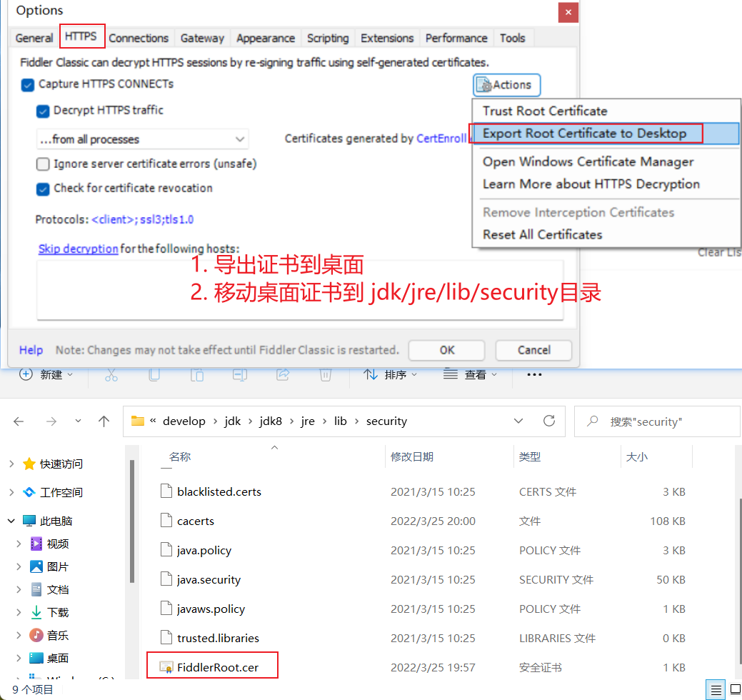Select the FiddlerRoot.cer certificate file
Image resolution: width=742 pixels, height=700 pixels.
click(217, 668)
